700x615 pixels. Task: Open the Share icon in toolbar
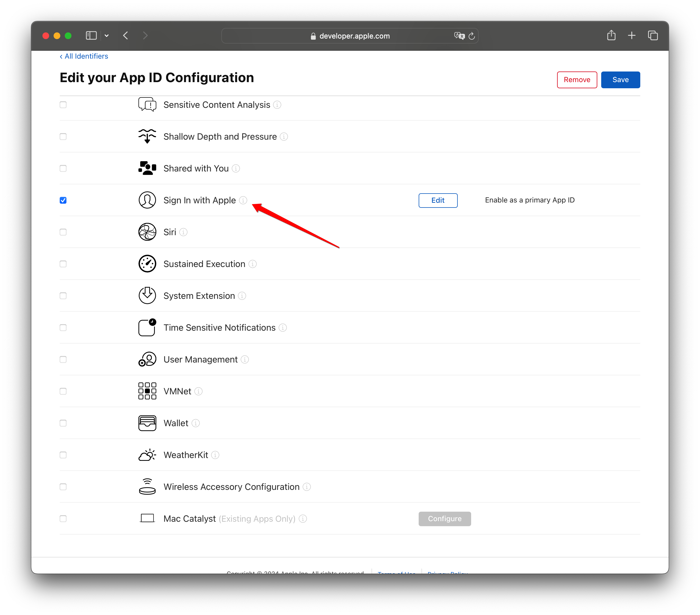pos(611,35)
